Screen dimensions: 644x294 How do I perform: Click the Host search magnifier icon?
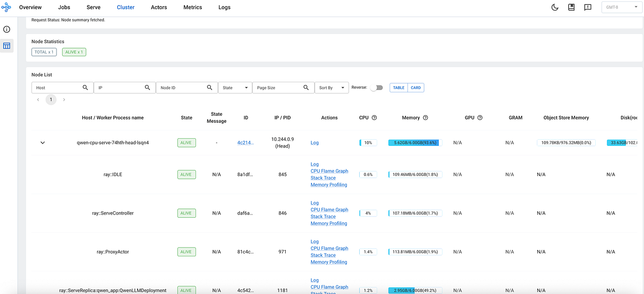pos(85,87)
